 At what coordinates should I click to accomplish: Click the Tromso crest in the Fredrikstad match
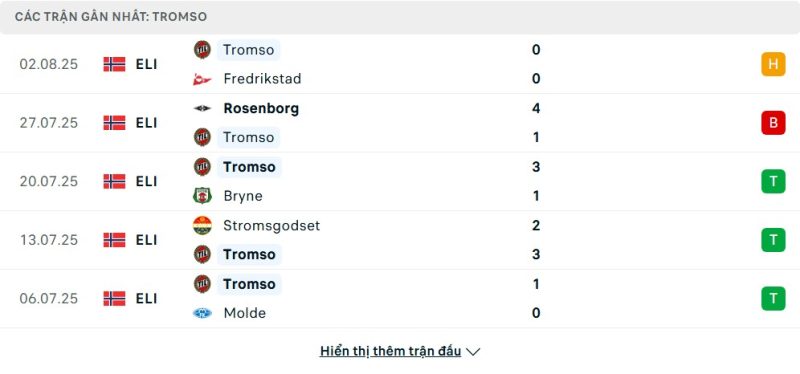pos(202,50)
